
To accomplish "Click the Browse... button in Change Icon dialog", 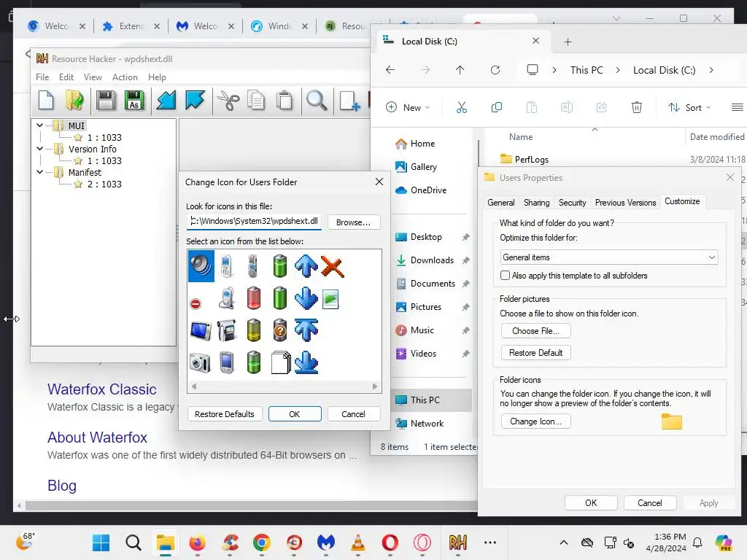I will pyautogui.click(x=354, y=222).
